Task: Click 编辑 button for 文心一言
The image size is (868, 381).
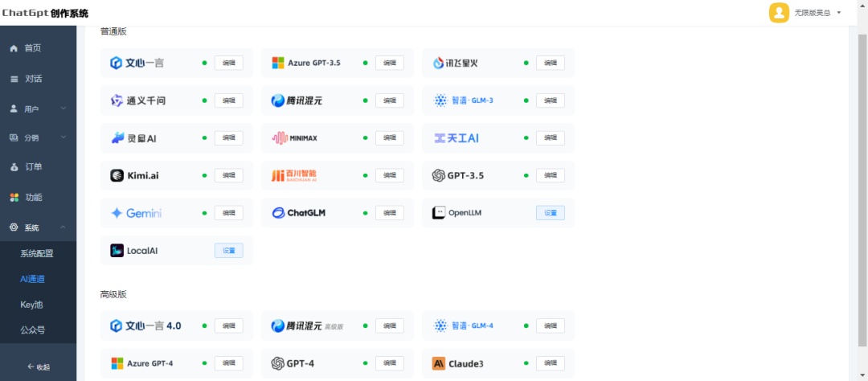Action: tap(228, 63)
